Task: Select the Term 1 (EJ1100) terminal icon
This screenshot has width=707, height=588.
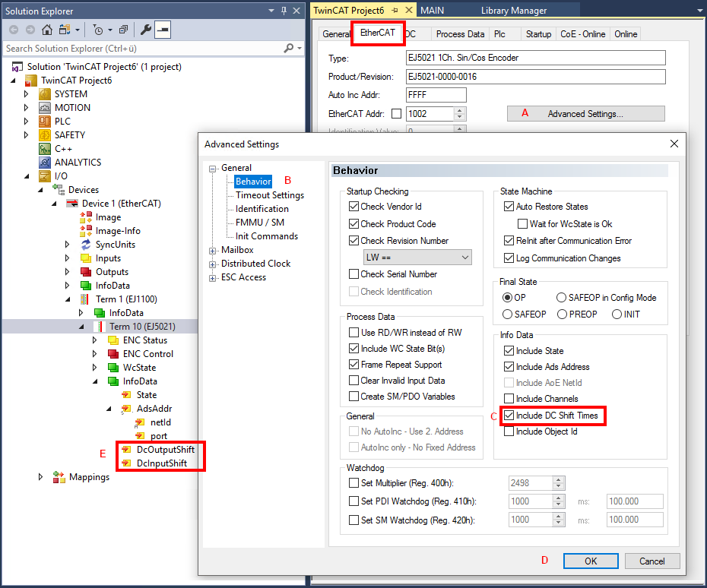Action: tap(85, 299)
